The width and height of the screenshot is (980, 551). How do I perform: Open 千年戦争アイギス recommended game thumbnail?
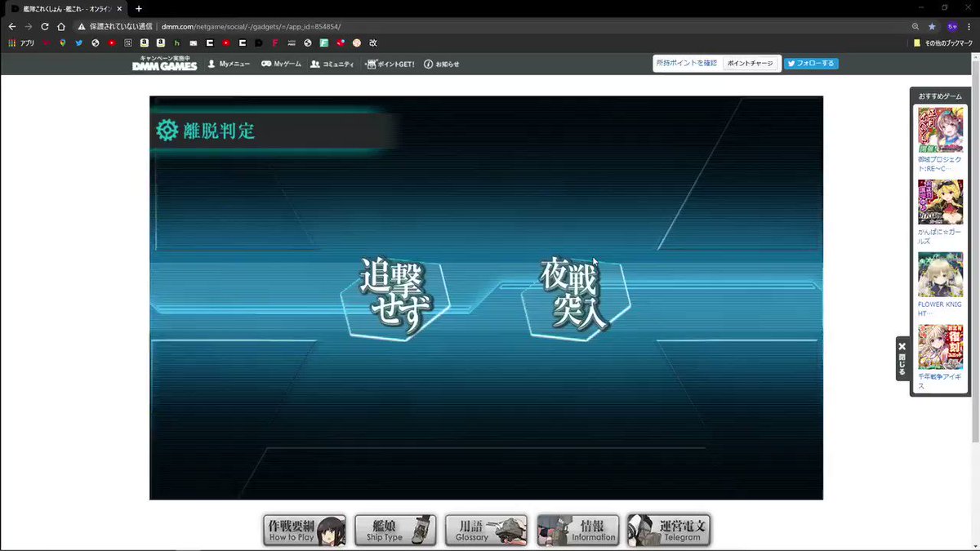pos(941,348)
